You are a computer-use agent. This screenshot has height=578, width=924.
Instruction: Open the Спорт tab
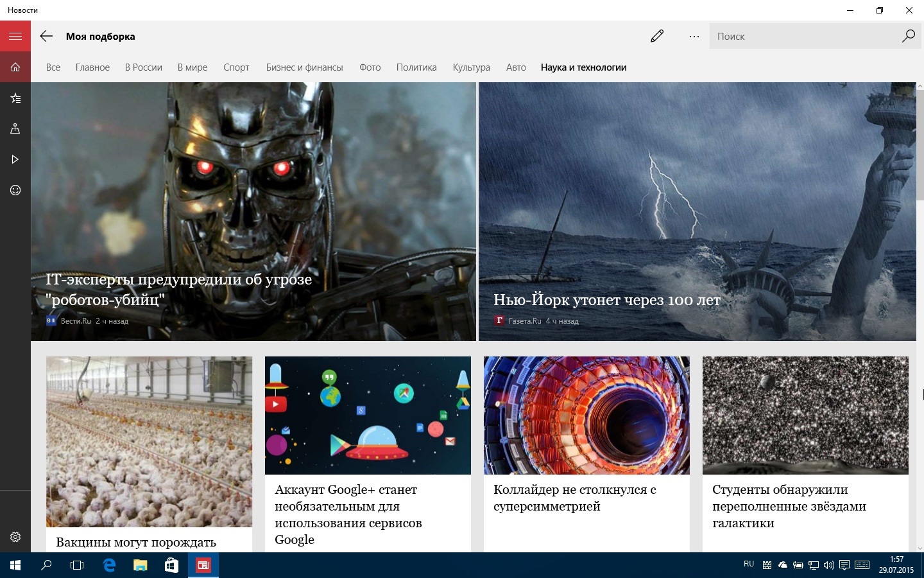(236, 67)
